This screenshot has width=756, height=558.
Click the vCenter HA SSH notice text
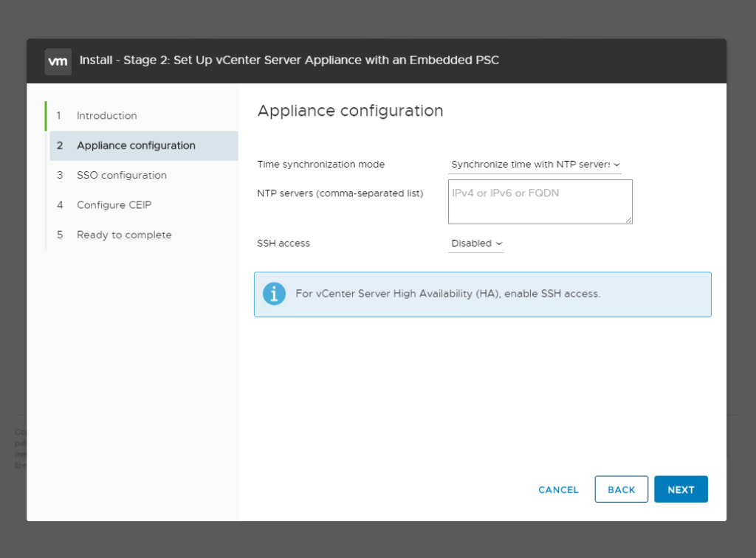(x=447, y=294)
